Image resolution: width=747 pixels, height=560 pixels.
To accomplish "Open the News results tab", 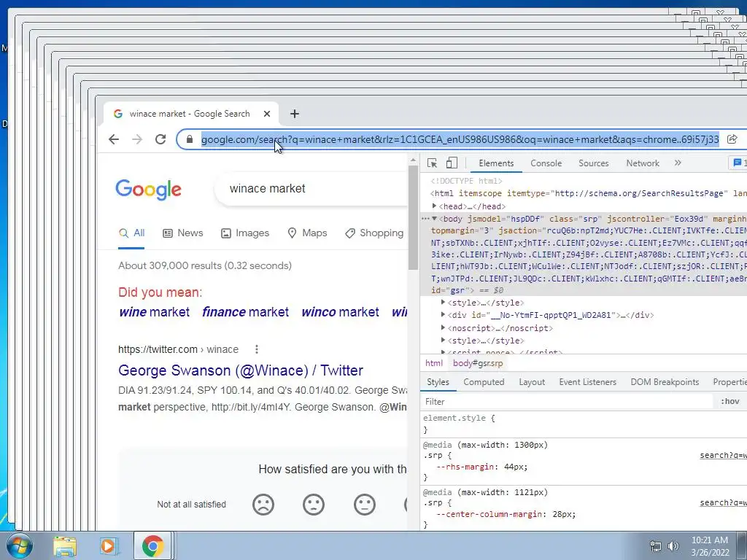I will pos(183,233).
